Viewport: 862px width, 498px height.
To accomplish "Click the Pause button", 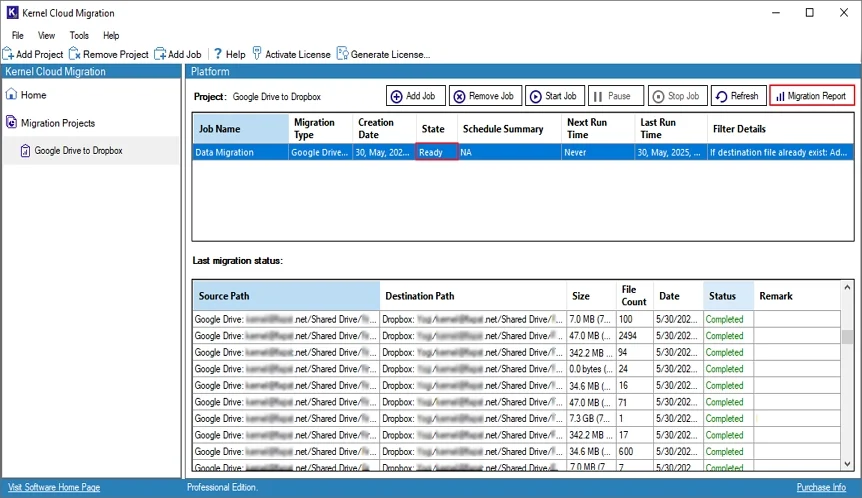I will click(616, 96).
